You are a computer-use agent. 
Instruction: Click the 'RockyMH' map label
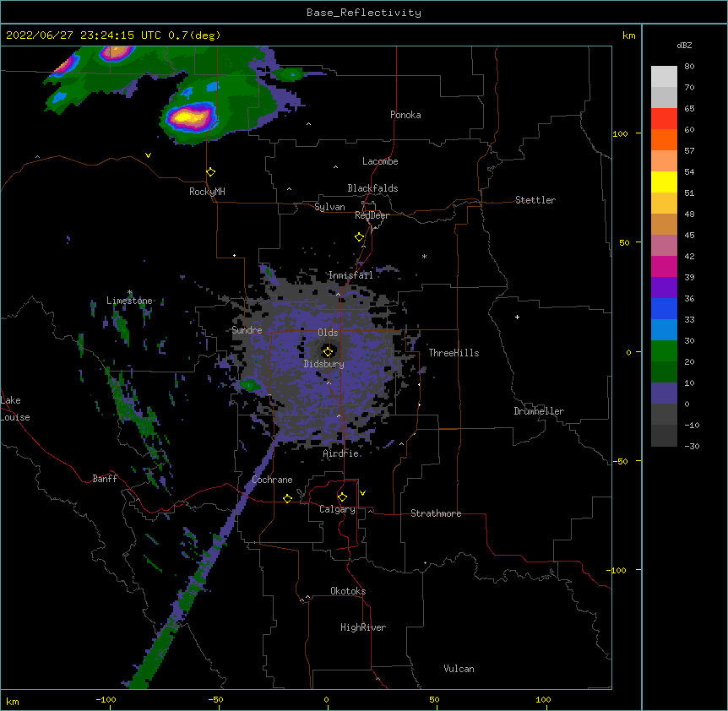(x=207, y=191)
